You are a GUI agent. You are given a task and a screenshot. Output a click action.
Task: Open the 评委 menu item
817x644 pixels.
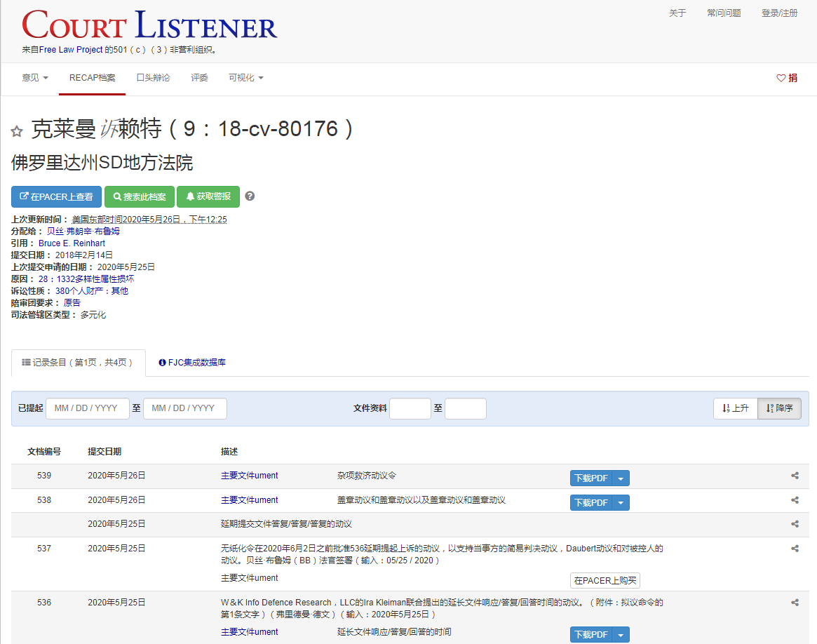(x=199, y=78)
